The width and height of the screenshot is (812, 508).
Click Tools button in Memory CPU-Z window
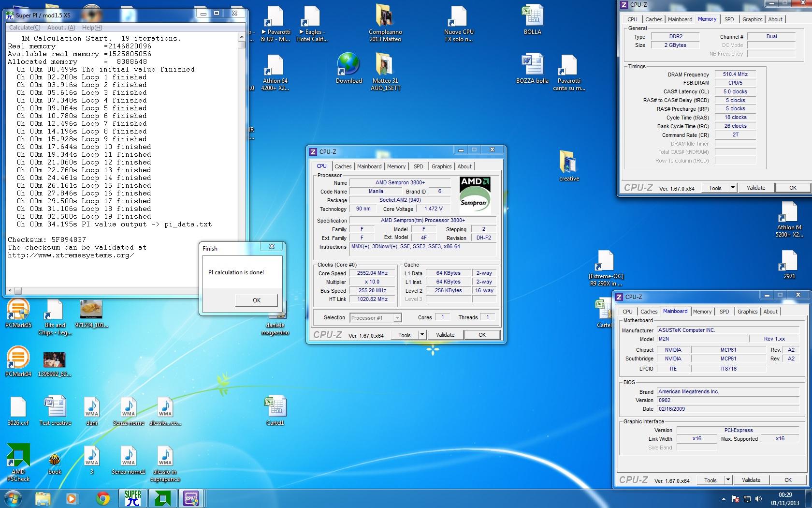point(715,188)
